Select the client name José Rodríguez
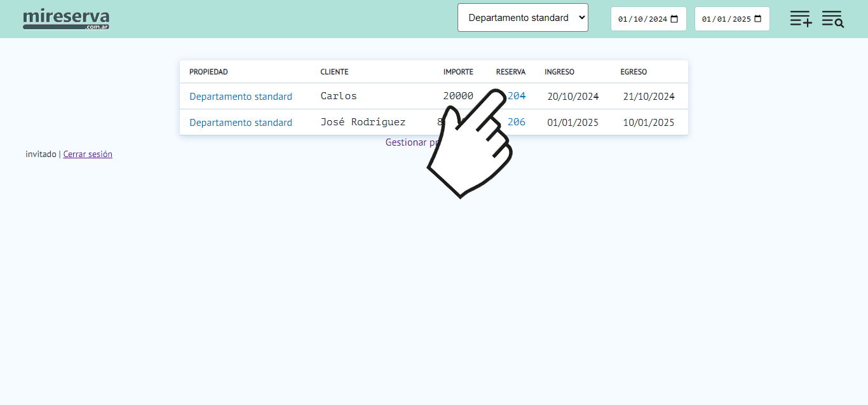The height and width of the screenshot is (405, 868). point(363,122)
